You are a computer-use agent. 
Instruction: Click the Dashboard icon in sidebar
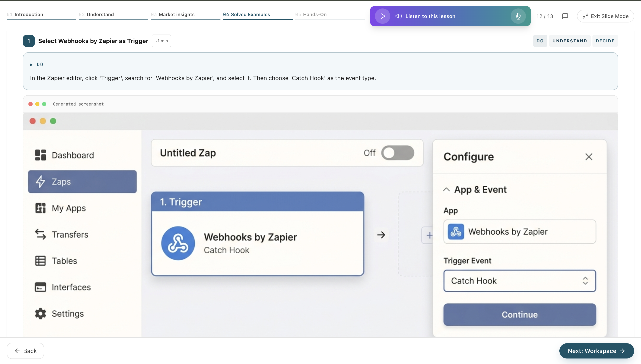40,155
